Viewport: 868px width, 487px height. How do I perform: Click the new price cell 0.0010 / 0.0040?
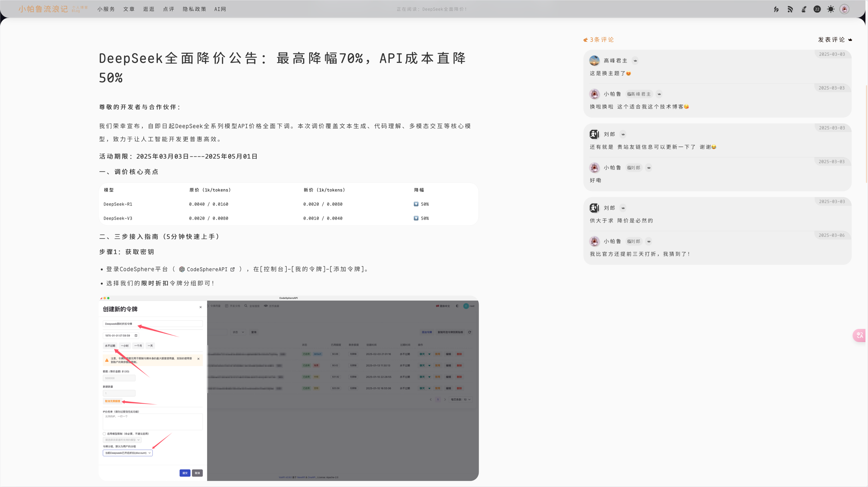[x=323, y=218]
